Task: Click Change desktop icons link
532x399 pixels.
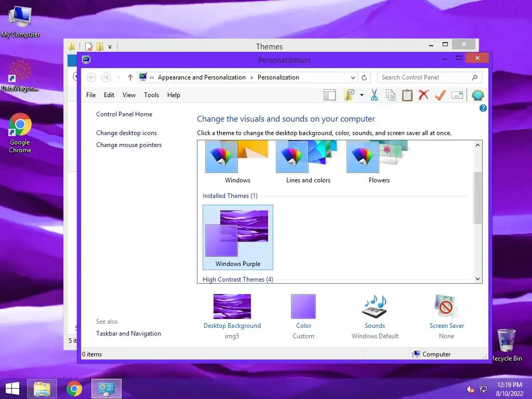Action: click(127, 133)
